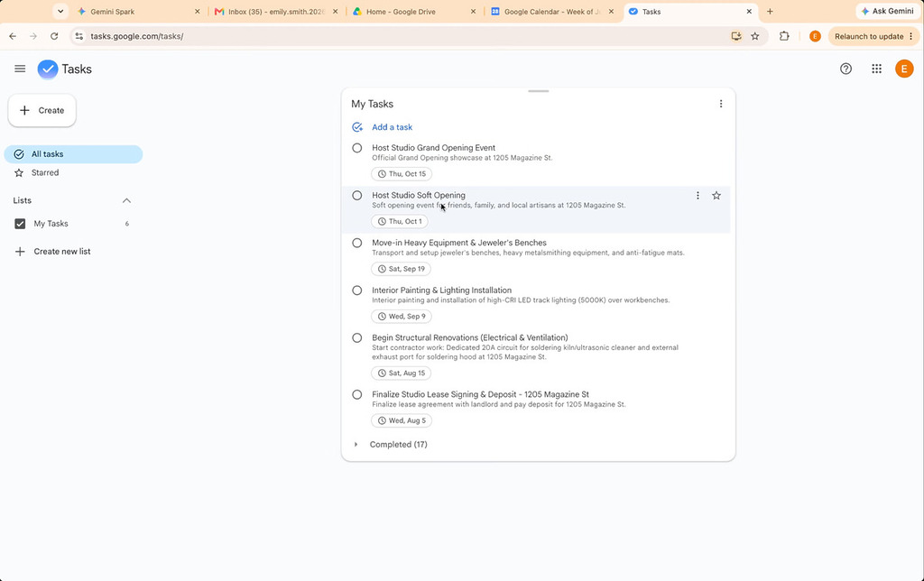Open the Sat, Aug 15 date chip
This screenshot has width=924, height=581.
tap(401, 373)
